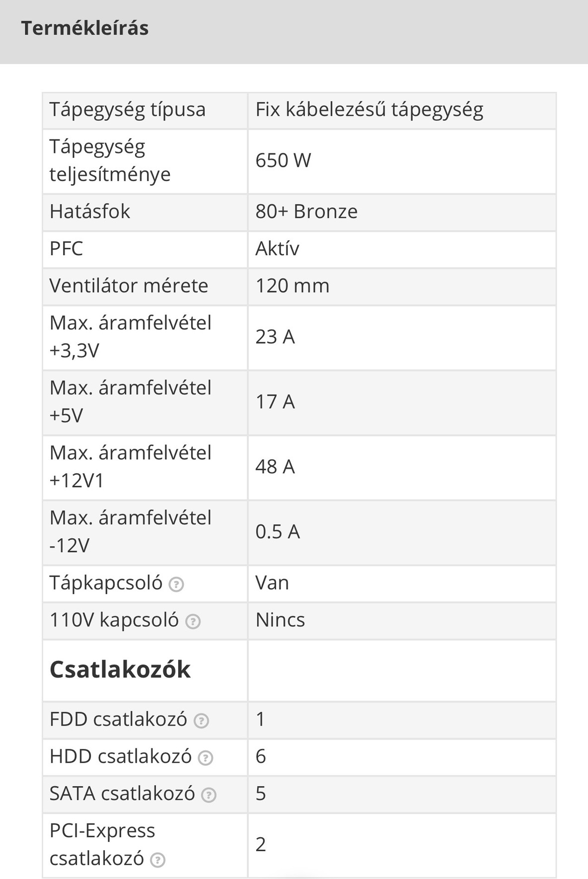Show help for HDD csatlakozó
Screen dimensions: 588x879
206,758
